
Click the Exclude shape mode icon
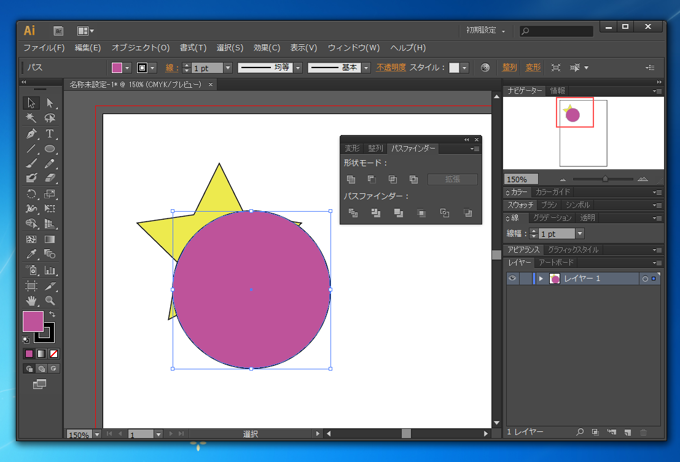coord(413,179)
